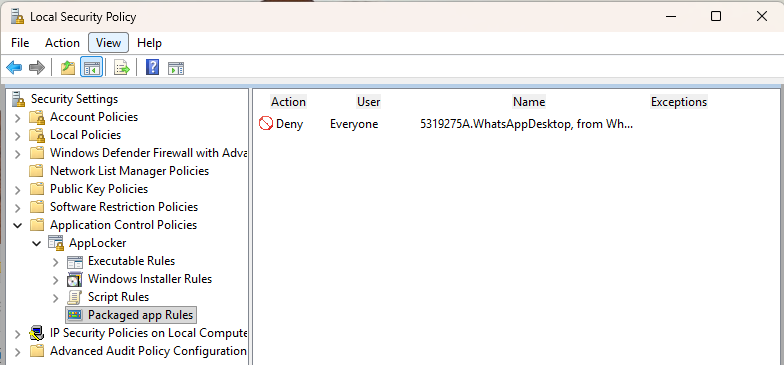Click the Deny action text

click(x=290, y=124)
